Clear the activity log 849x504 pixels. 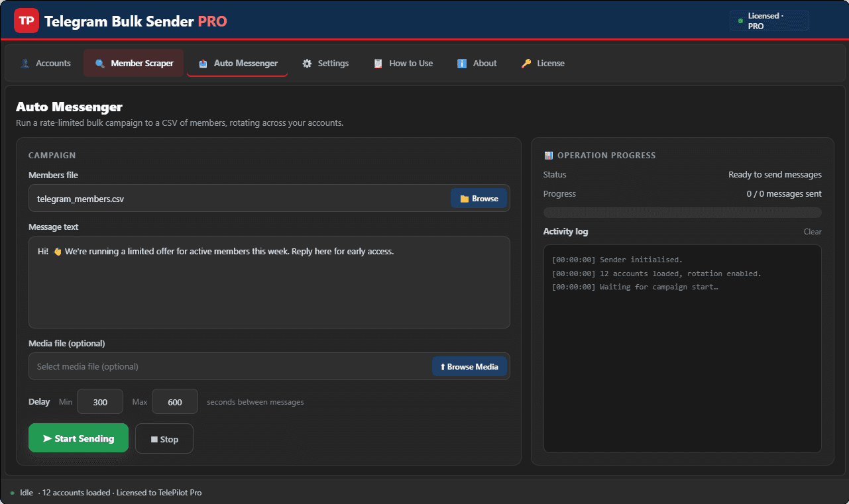click(x=813, y=232)
